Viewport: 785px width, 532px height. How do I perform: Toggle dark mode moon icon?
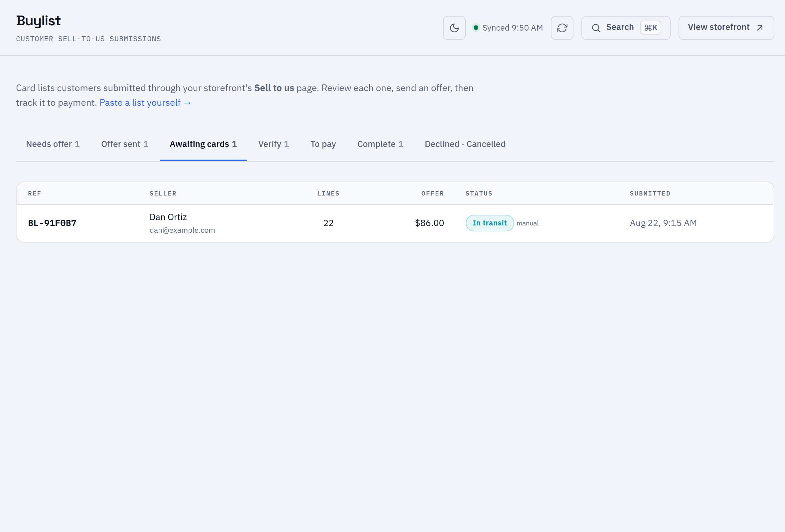[454, 28]
